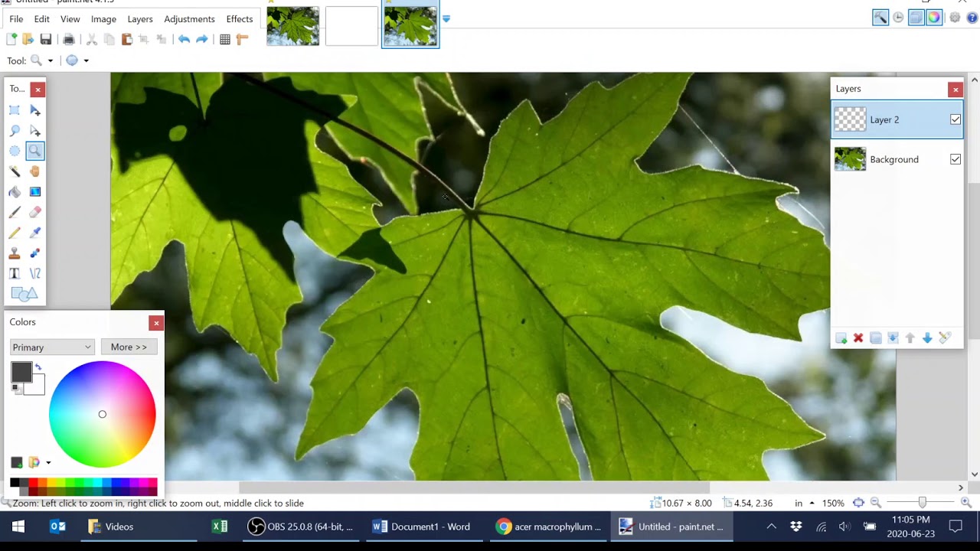Open the Adjustments menu
This screenshot has width=980, height=551.
pos(189,19)
